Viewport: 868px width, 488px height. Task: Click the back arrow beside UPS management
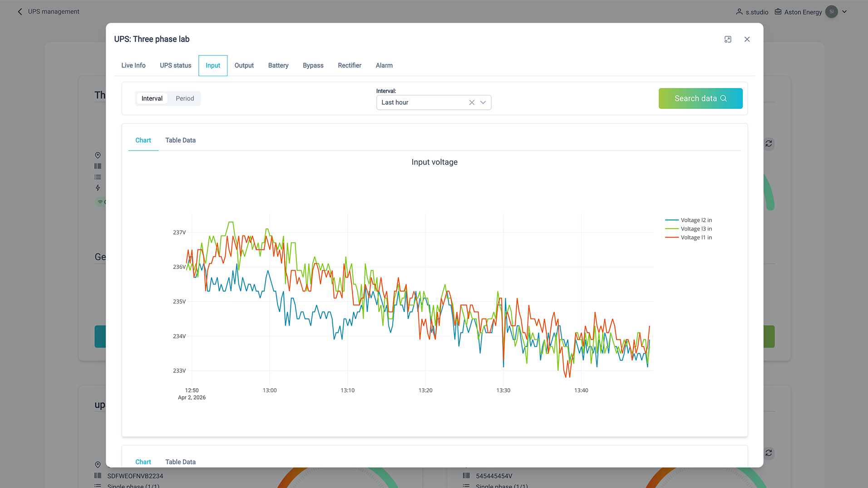click(20, 12)
